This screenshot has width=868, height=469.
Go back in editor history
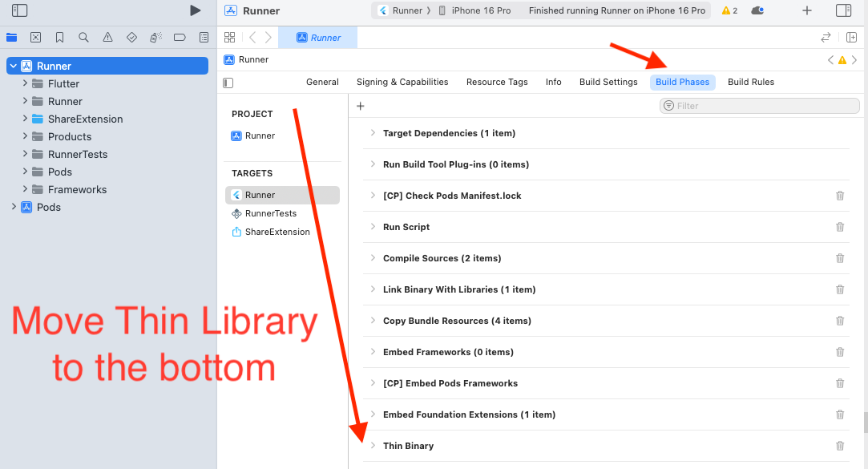(x=252, y=37)
